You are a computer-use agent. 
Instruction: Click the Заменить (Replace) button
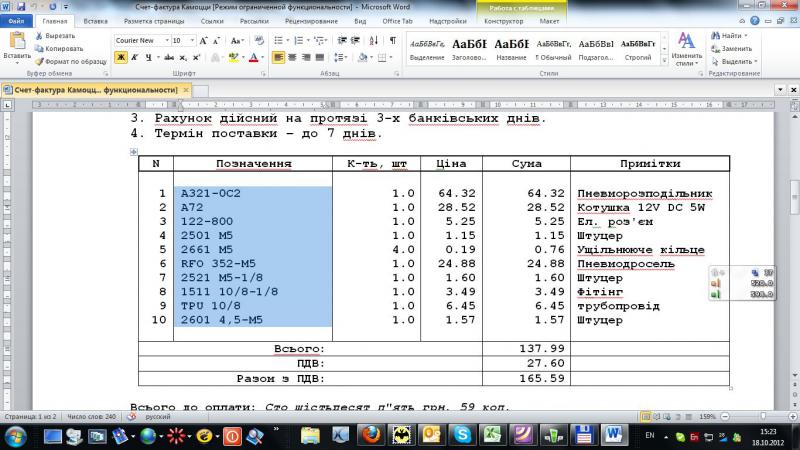tap(731, 48)
